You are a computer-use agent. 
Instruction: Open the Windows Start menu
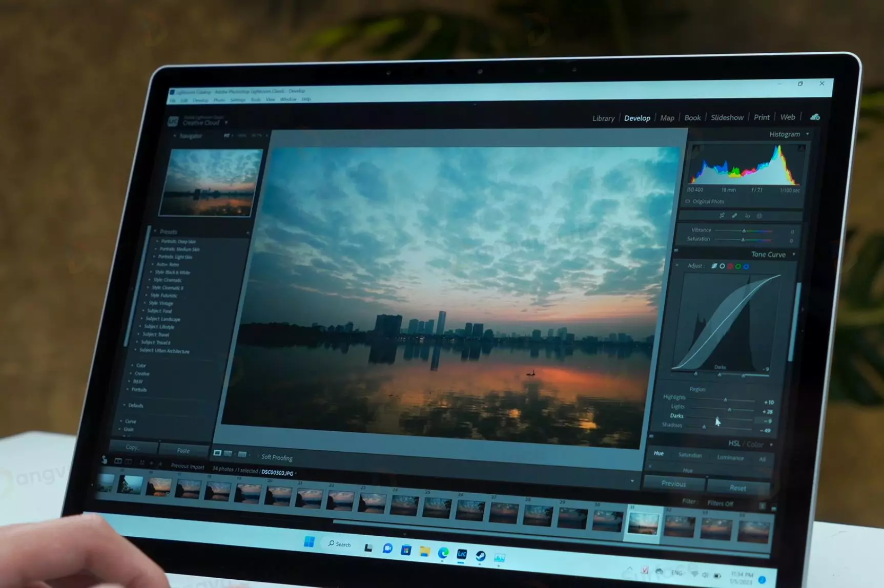click(309, 541)
